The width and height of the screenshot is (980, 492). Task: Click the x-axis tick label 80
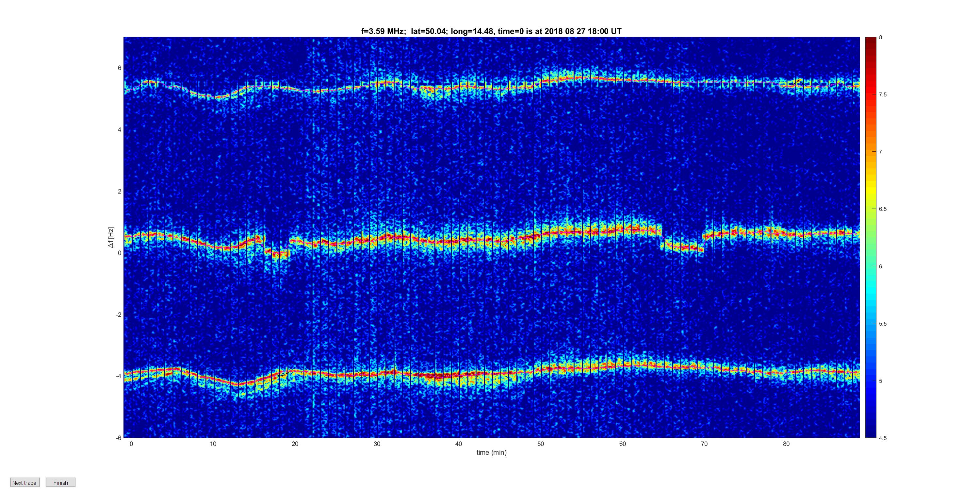(x=786, y=444)
